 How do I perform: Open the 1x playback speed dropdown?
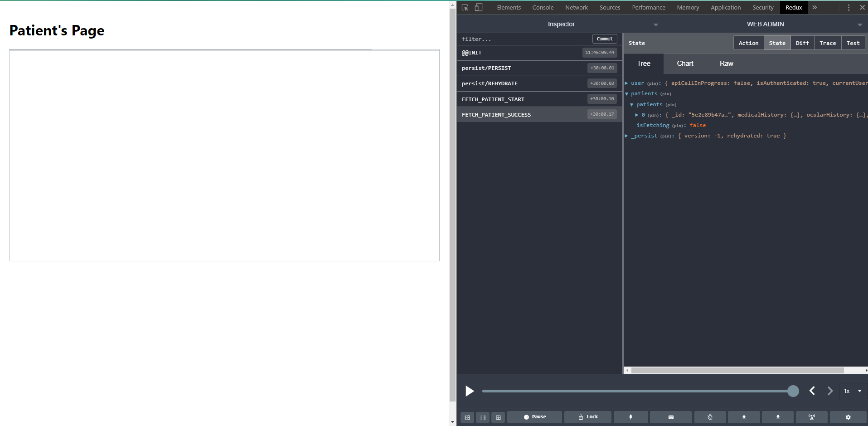[x=853, y=391]
